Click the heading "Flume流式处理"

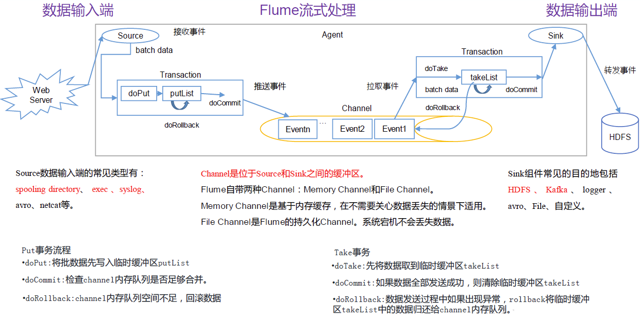pyautogui.click(x=308, y=10)
